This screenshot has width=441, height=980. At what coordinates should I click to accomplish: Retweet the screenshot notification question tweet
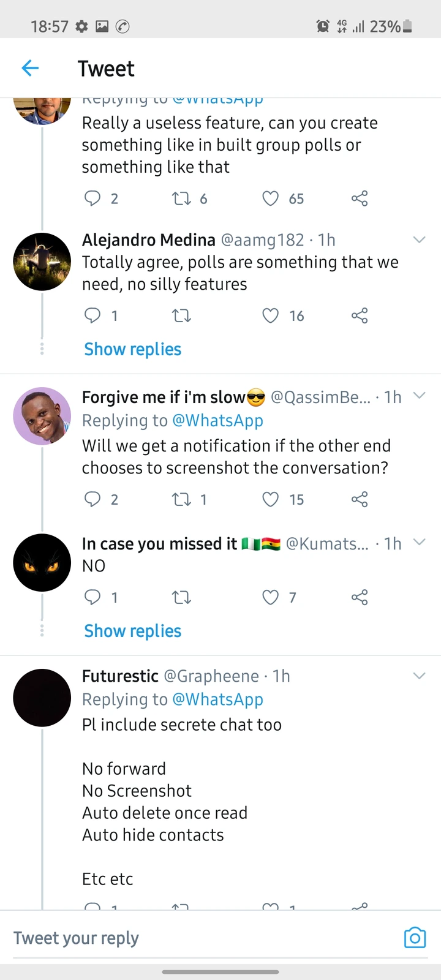click(x=182, y=500)
